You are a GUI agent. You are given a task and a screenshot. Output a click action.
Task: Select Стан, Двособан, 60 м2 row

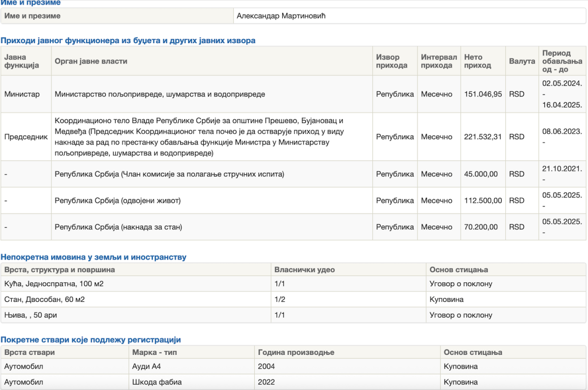[293, 299]
